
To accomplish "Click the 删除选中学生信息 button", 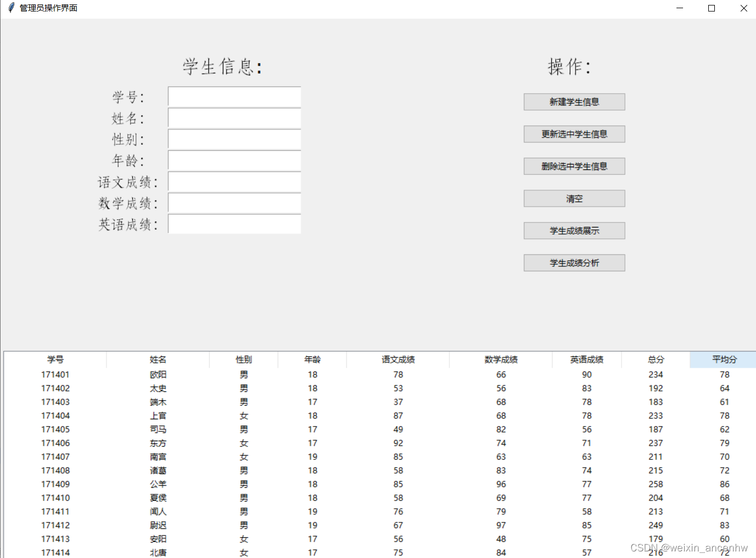I will [x=574, y=167].
